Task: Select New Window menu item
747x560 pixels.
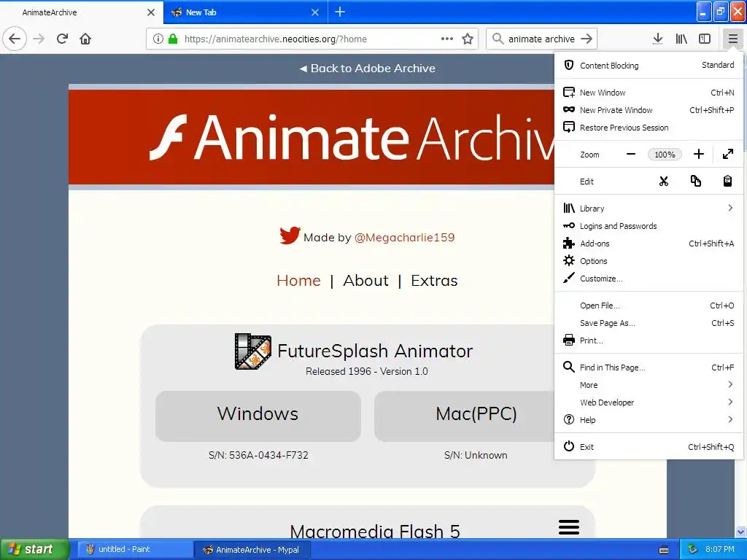Action: (649, 93)
